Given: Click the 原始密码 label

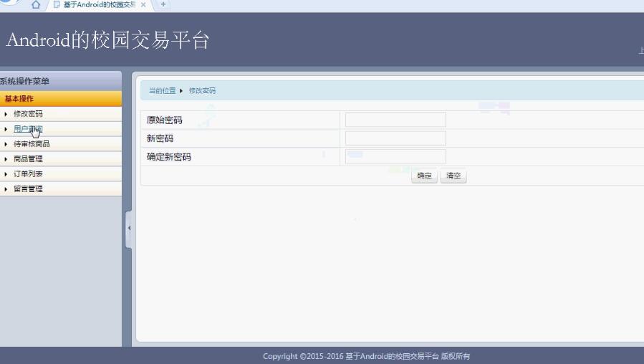Looking at the screenshot, I should pyautogui.click(x=164, y=120).
